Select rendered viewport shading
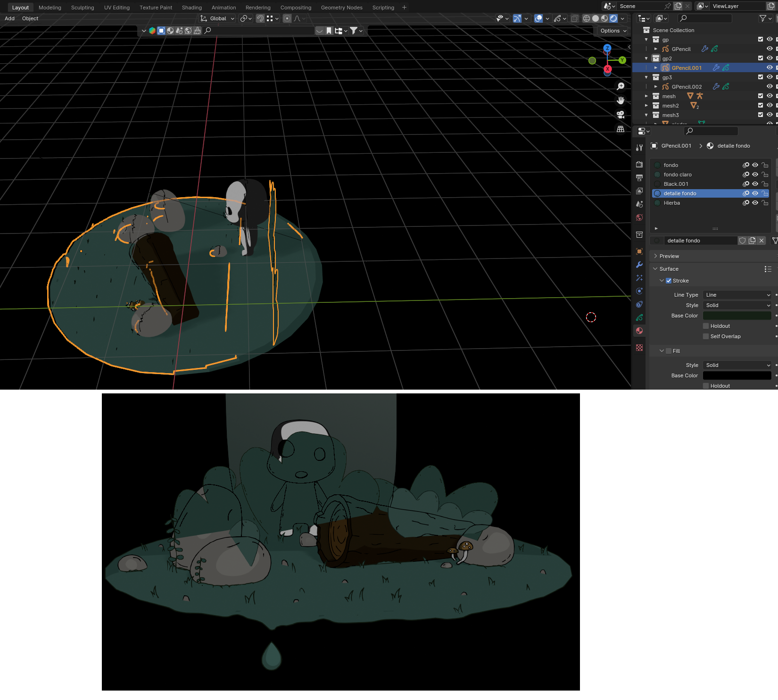778x700 pixels. 613,18
